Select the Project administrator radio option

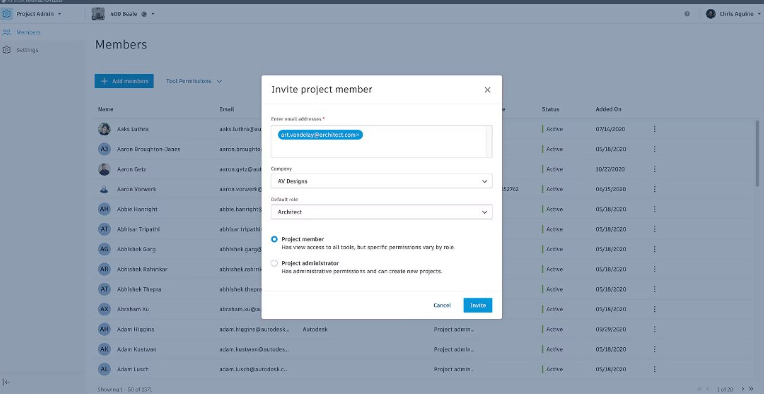click(274, 263)
